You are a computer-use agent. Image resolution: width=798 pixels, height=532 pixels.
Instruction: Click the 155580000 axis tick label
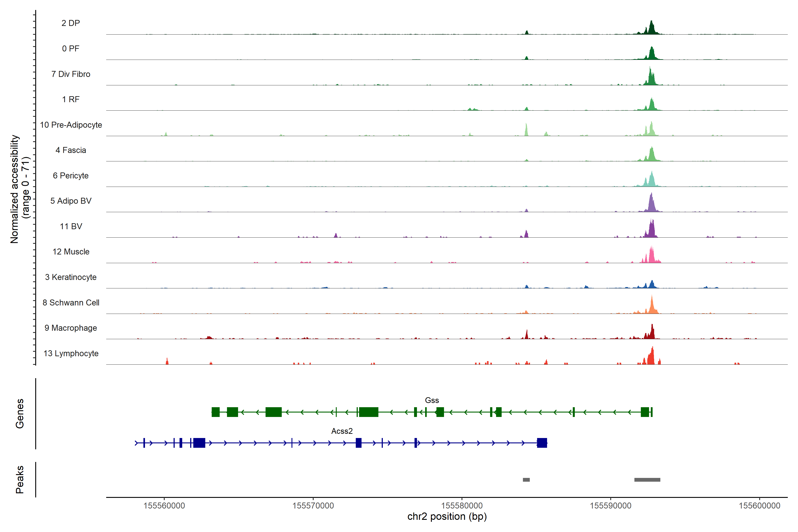click(462, 506)
